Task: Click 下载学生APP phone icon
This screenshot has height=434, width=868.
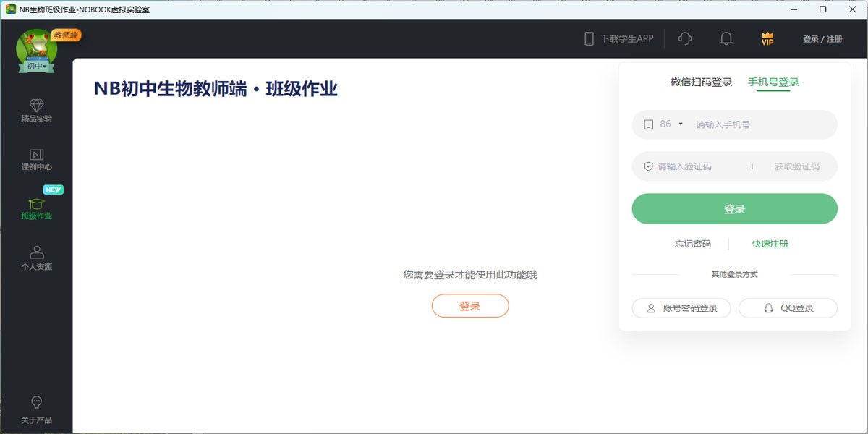Action: click(x=589, y=39)
